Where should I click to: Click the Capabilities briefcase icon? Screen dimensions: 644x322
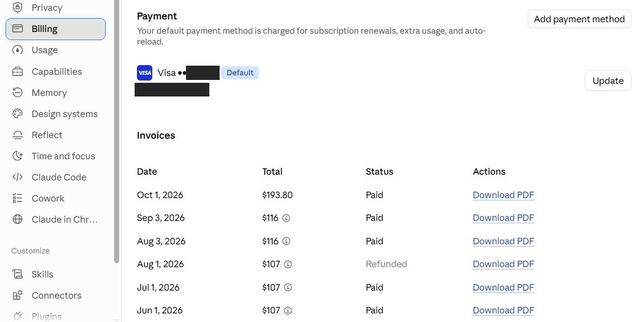point(17,71)
